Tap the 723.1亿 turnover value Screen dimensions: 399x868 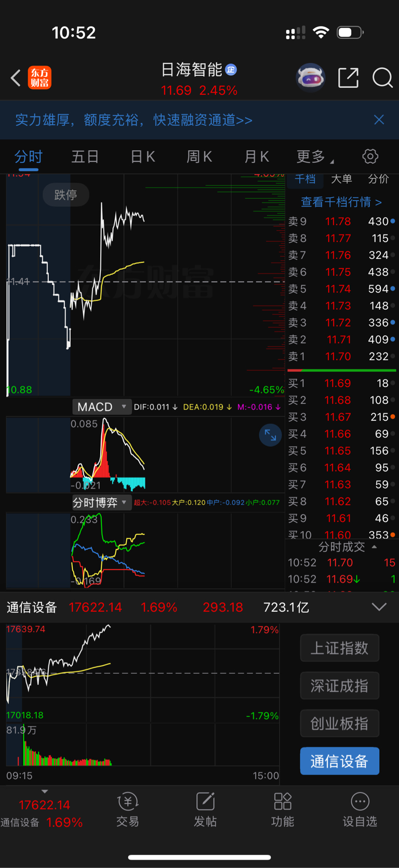point(286,607)
